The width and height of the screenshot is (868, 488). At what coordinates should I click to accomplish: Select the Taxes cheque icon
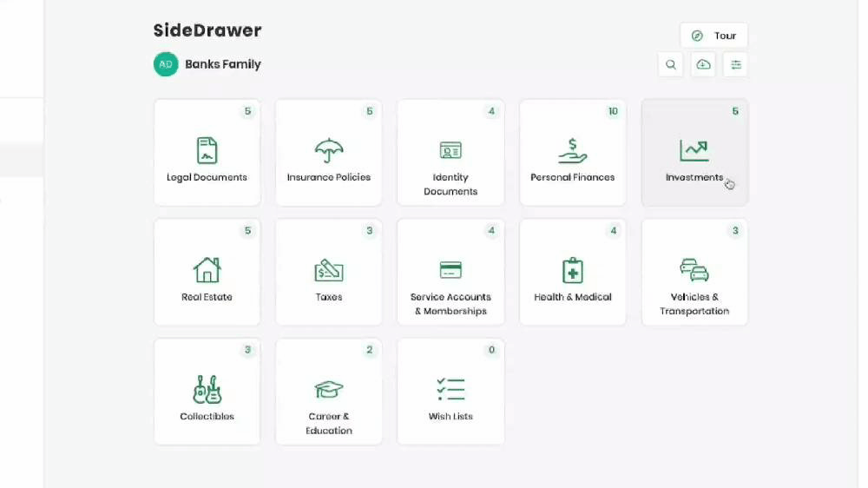point(329,270)
